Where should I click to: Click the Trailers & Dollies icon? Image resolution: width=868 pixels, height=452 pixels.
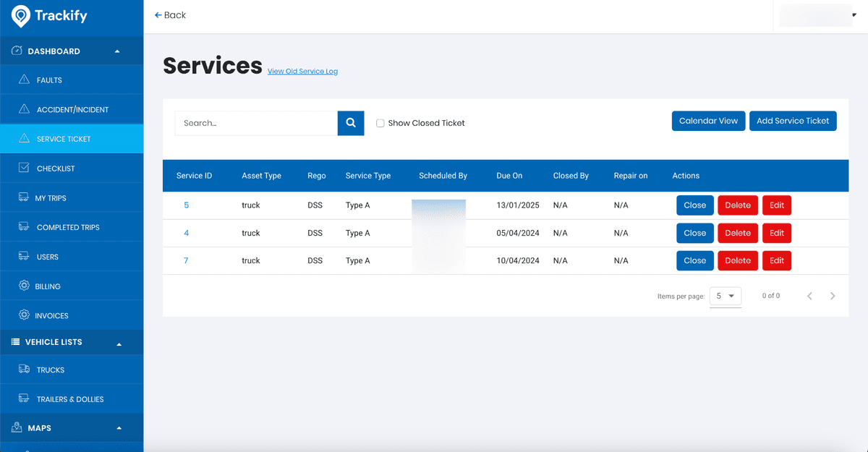point(24,399)
